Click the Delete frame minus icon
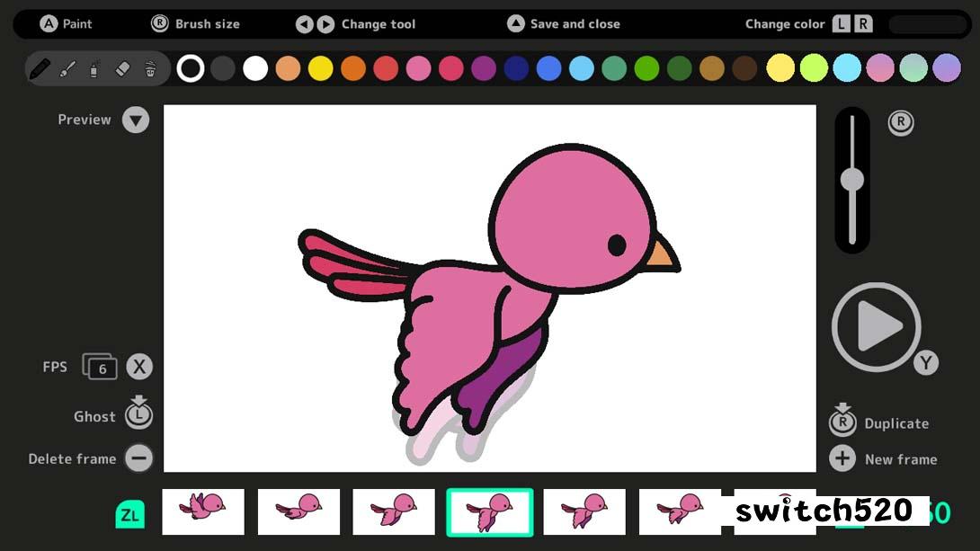 tap(138, 458)
